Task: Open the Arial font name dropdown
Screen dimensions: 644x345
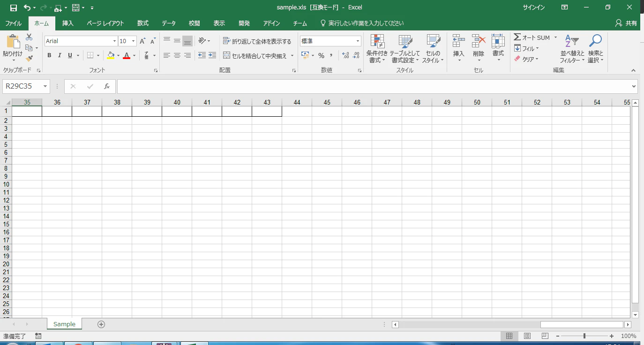Action: [114, 41]
